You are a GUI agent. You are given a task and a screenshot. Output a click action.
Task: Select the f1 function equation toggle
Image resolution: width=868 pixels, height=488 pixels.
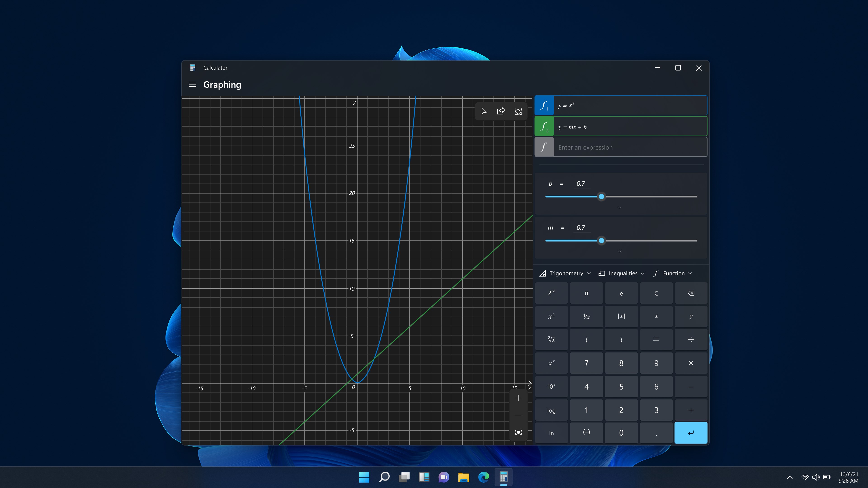click(544, 105)
